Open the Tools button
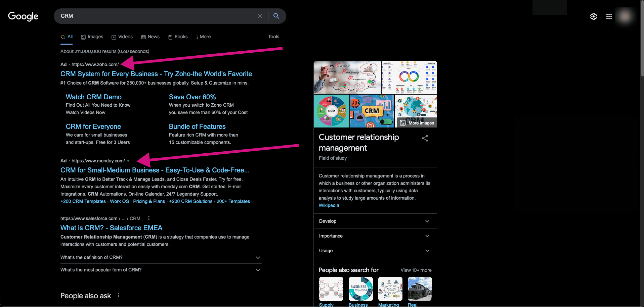 (x=273, y=37)
